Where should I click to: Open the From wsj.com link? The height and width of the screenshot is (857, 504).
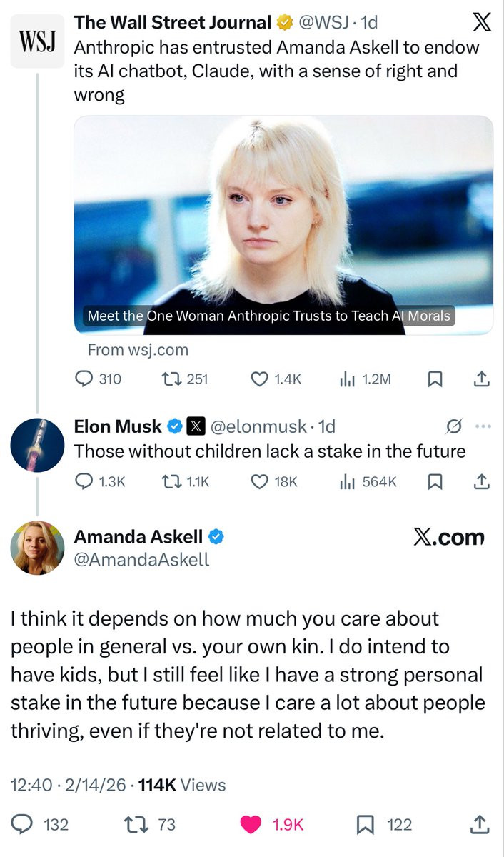point(138,349)
